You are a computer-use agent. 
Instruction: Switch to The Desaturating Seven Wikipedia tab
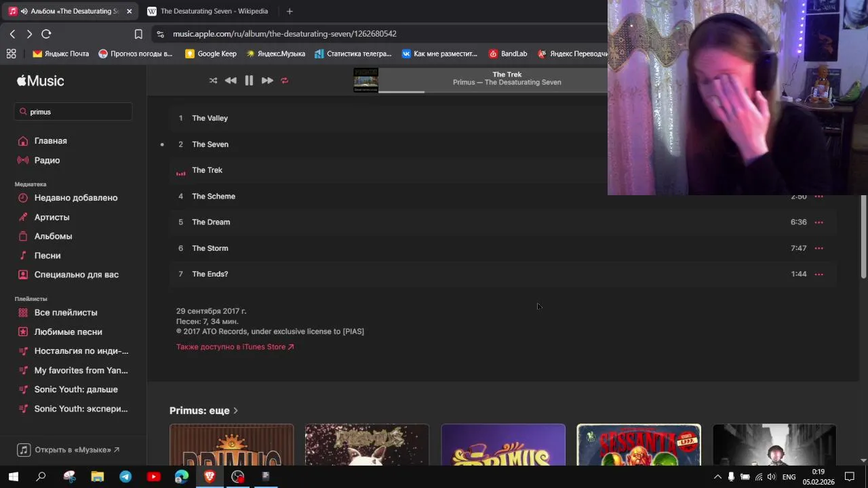pyautogui.click(x=208, y=12)
